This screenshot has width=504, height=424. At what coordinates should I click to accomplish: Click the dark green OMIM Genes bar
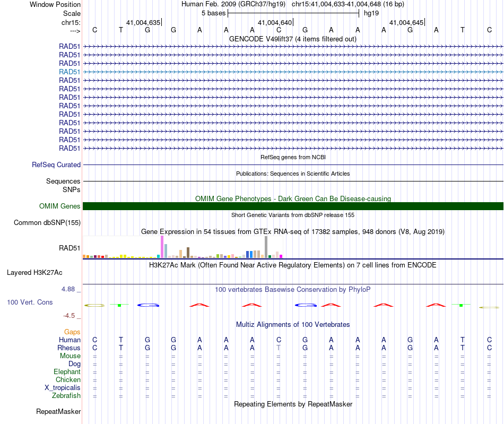(x=293, y=206)
